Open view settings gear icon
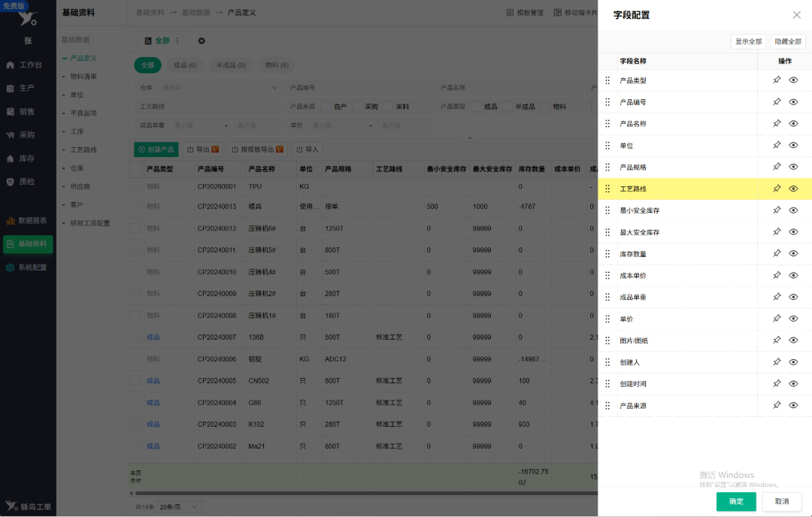The image size is (812, 517). point(201,41)
